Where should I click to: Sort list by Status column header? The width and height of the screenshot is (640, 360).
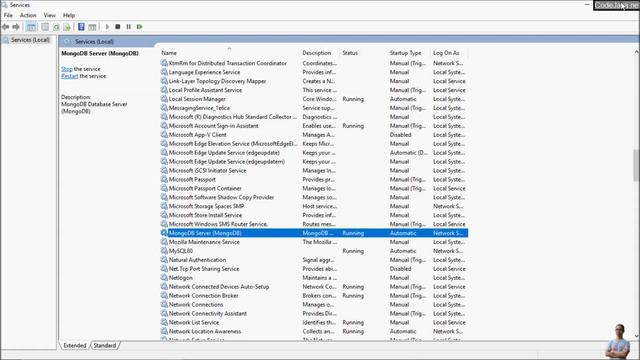pos(350,53)
